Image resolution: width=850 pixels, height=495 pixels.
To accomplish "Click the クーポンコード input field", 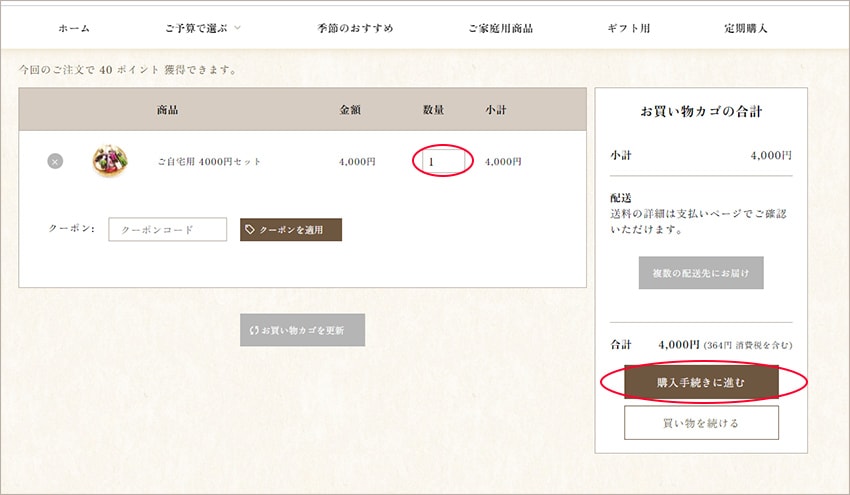I will (x=167, y=230).
